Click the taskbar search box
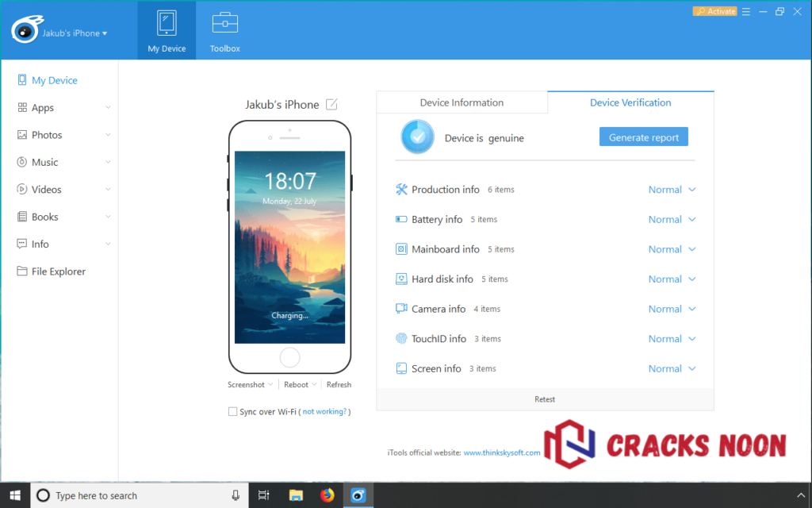 140,495
